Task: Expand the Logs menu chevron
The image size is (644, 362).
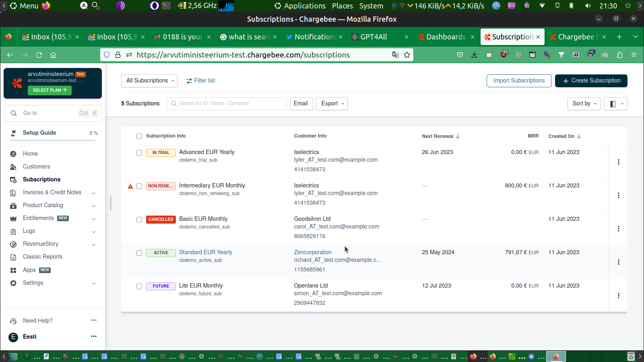Action: coord(94,232)
